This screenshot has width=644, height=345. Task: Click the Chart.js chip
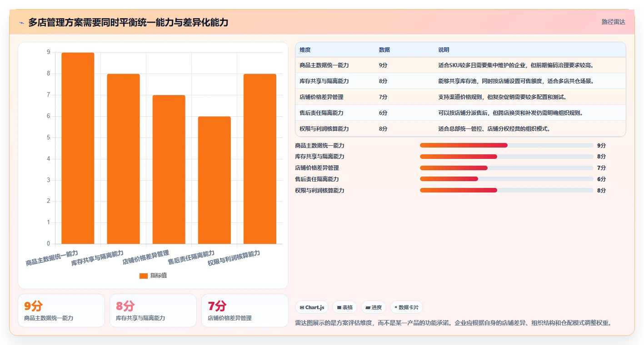pyautogui.click(x=312, y=307)
